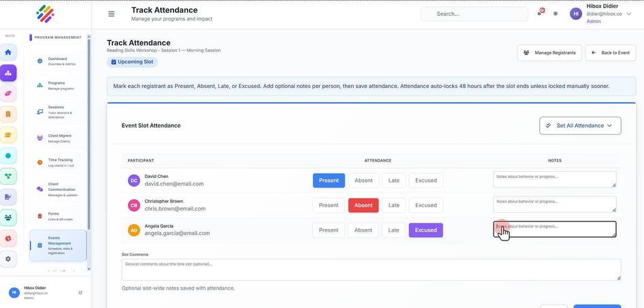Focus the Search field in header
Screen dimensions: 644x308
(x=474, y=14)
